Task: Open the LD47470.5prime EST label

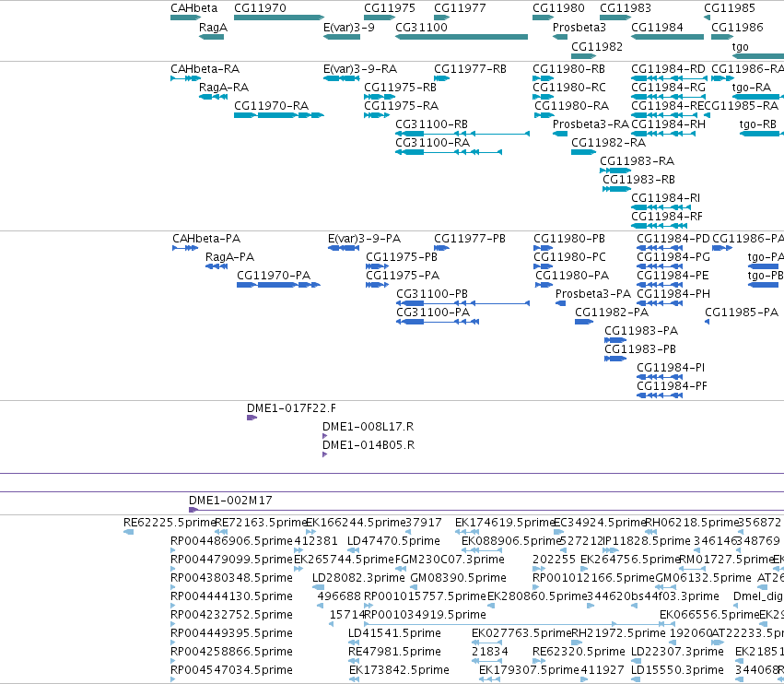Action: coord(393,541)
